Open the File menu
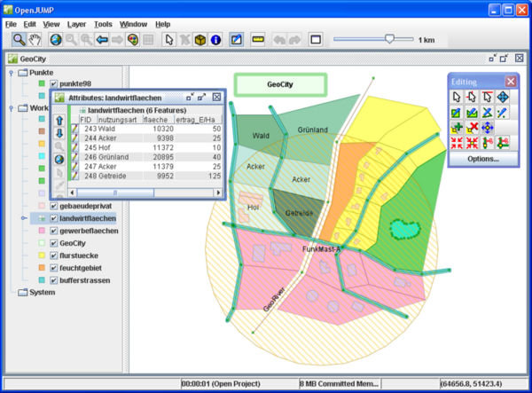 click(11, 24)
